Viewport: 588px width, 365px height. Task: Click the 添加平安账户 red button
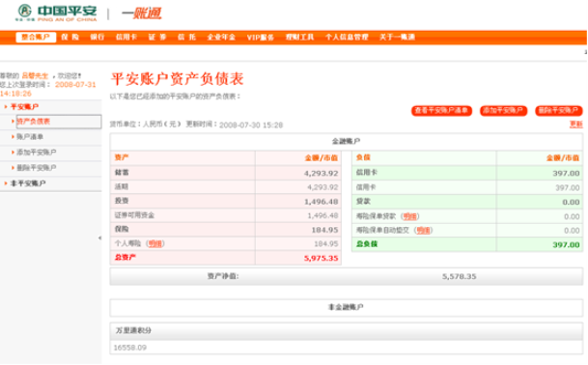[x=503, y=111]
